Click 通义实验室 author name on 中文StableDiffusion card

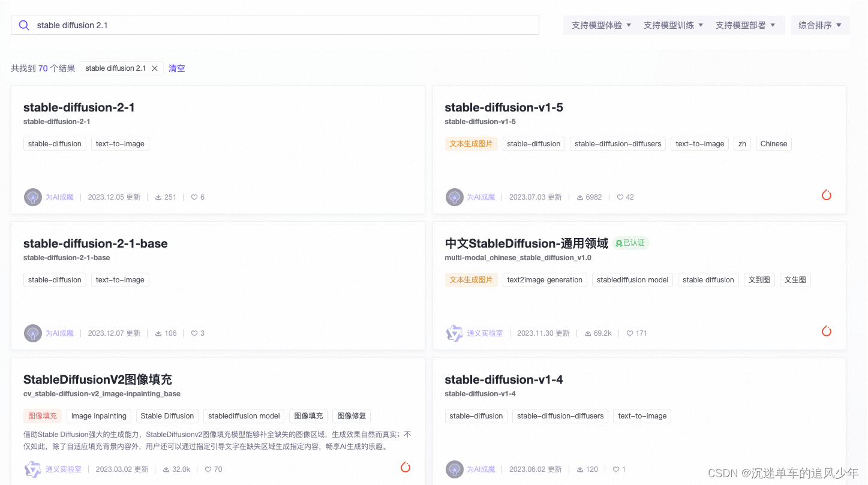(x=485, y=333)
